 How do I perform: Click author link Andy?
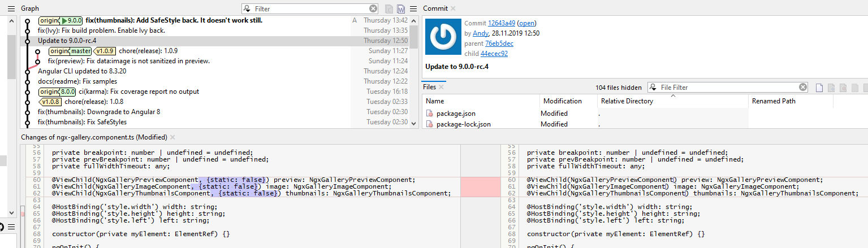[x=481, y=33]
